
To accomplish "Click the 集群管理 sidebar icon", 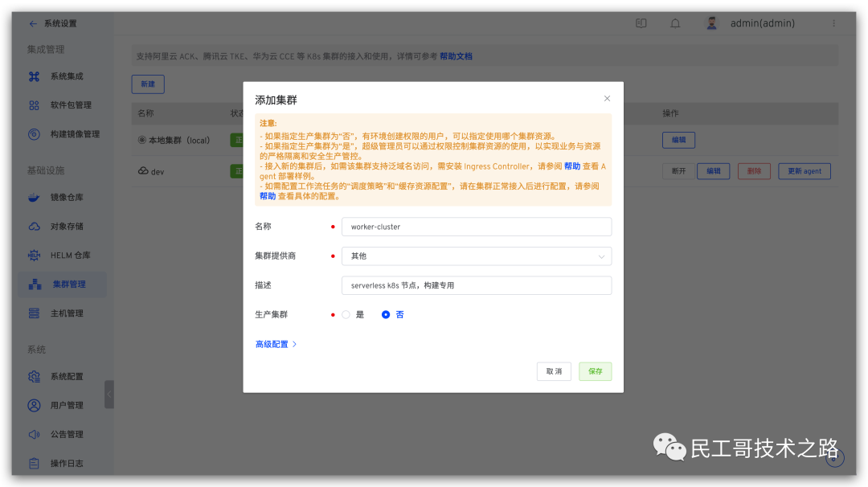I will click(35, 284).
